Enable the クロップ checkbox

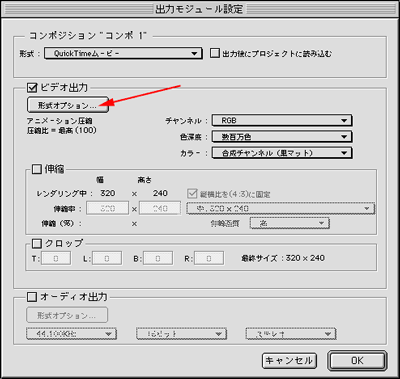pos(37,243)
